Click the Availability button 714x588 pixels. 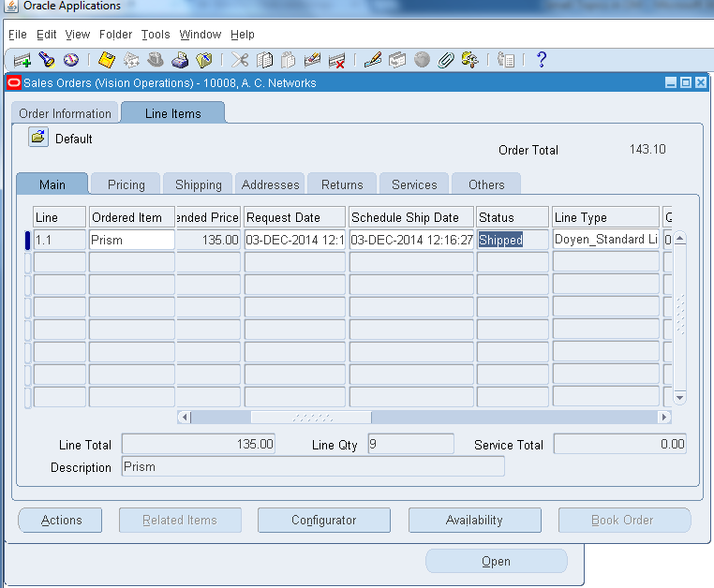pos(474,520)
